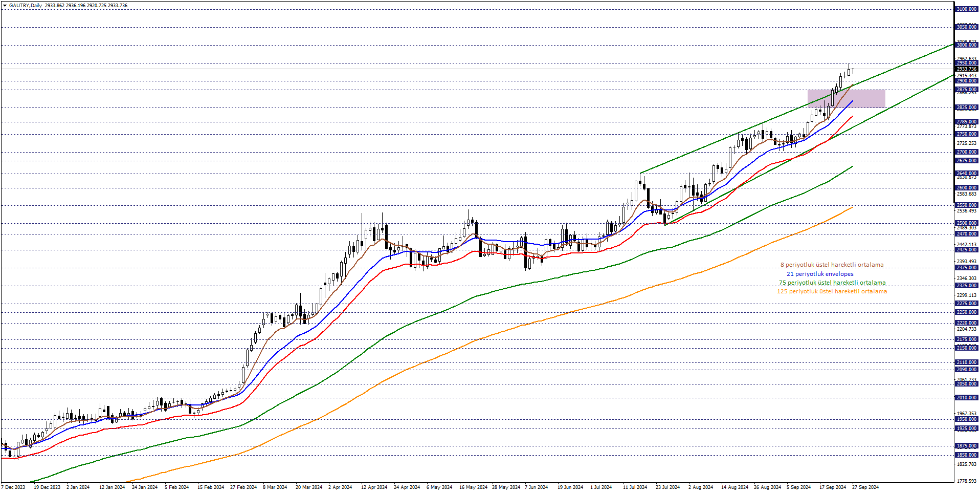The height and width of the screenshot is (493, 980).
Task: Select the 2640.000 price level label
Action: pyautogui.click(x=967, y=174)
